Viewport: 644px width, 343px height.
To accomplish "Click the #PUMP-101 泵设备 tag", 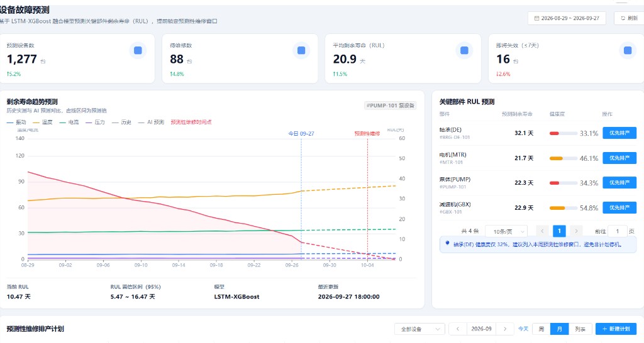I will 390,106.
